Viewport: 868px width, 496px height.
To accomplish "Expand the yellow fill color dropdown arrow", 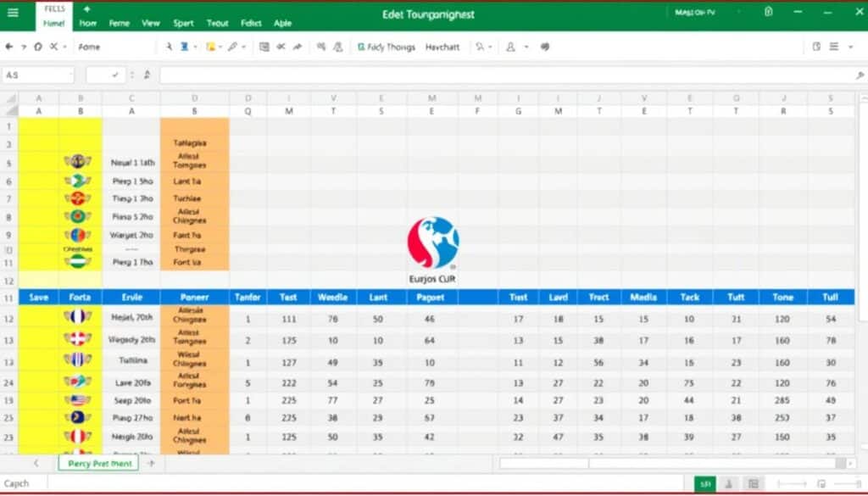I will click(x=220, y=47).
